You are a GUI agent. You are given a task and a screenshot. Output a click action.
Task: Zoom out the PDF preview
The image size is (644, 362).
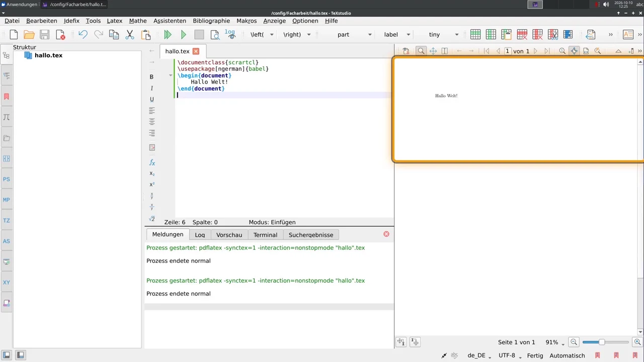(x=574, y=342)
